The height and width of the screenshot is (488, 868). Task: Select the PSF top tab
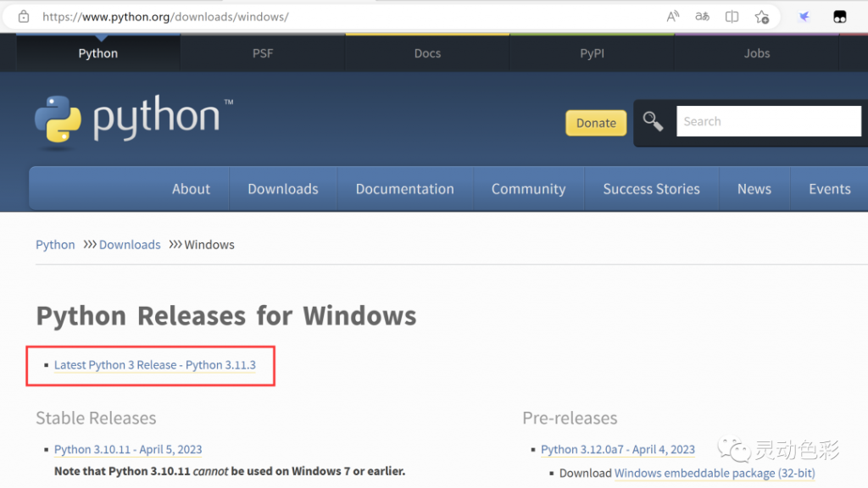263,53
